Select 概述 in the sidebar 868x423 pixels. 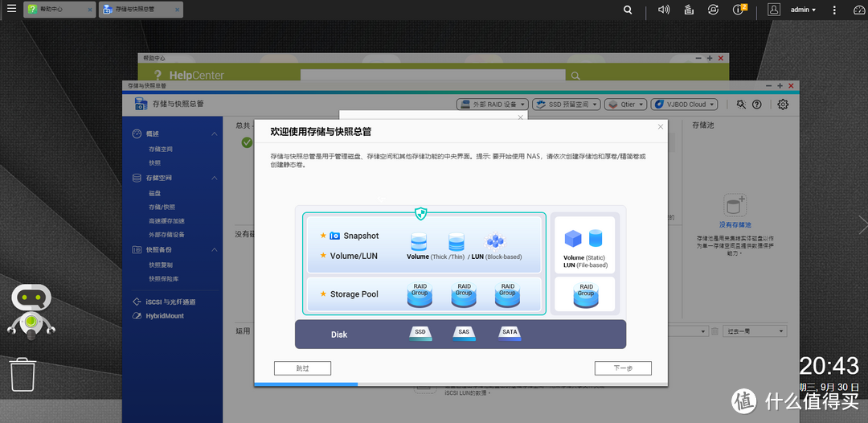[153, 134]
